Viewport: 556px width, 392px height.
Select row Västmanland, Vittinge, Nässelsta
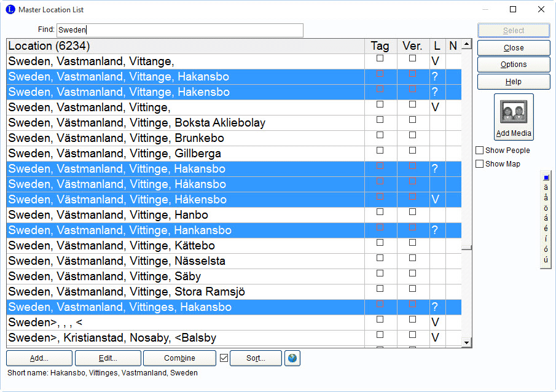(x=234, y=261)
